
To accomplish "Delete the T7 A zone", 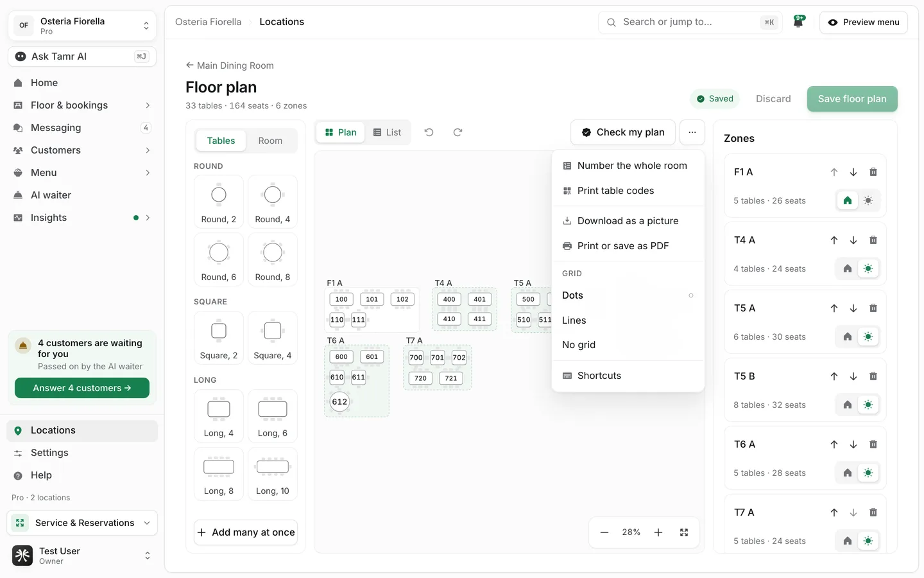I will 873,512.
